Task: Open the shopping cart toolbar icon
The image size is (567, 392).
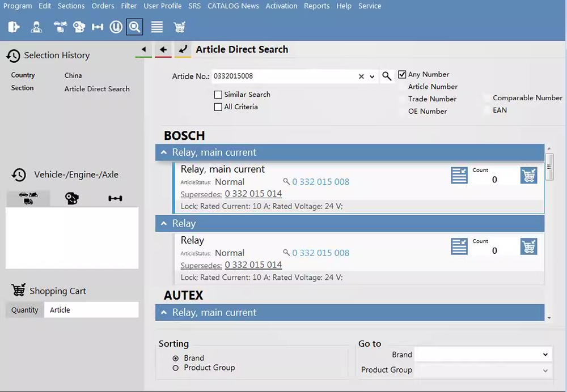Action: (x=180, y=27)
